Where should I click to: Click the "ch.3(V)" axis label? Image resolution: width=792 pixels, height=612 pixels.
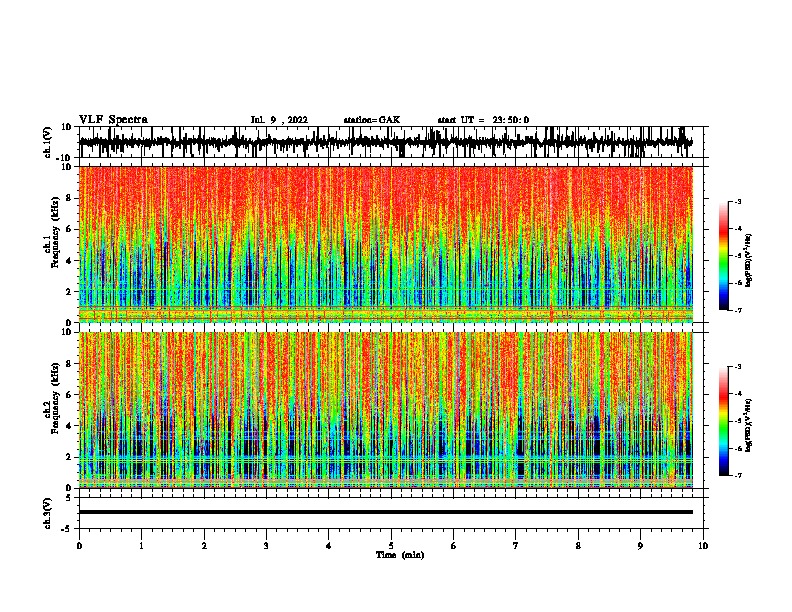[x=48, y=513]
